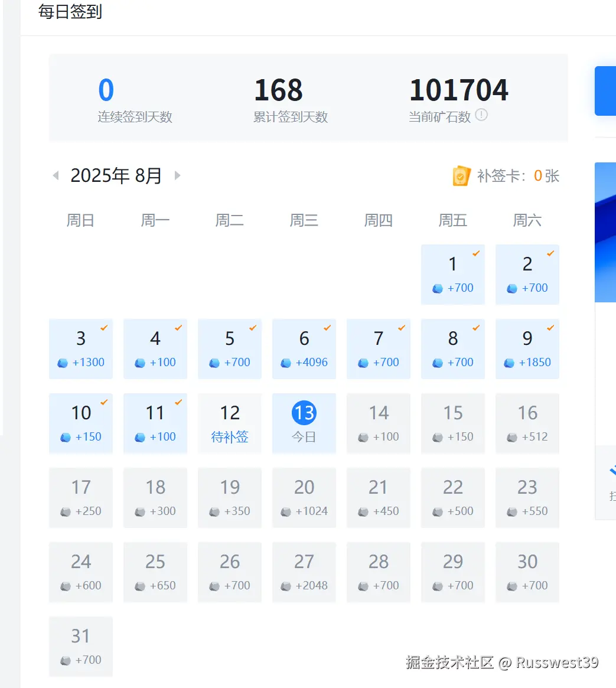
Task: Click the blue banner image on right
Action: click(605, 231)
